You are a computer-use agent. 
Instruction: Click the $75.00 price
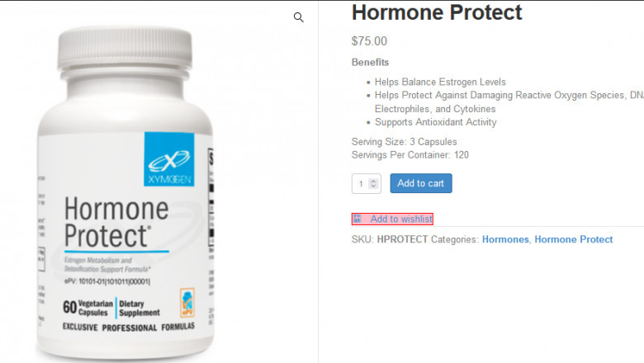(369, 41)
